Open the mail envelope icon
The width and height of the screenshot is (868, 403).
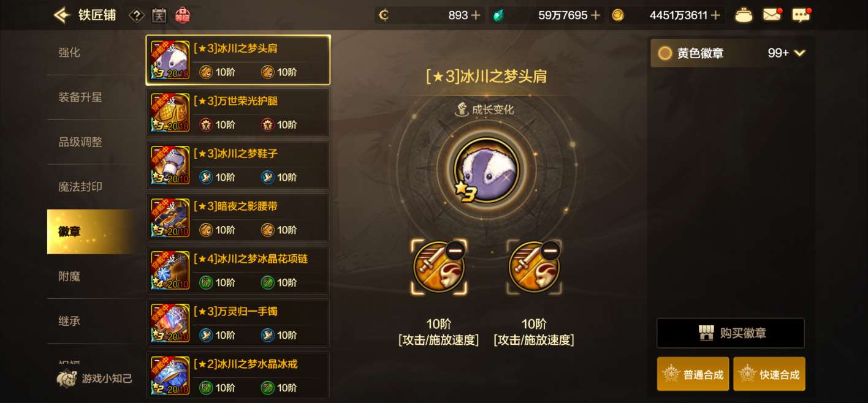pyautogui.click(x=772, y=15)
